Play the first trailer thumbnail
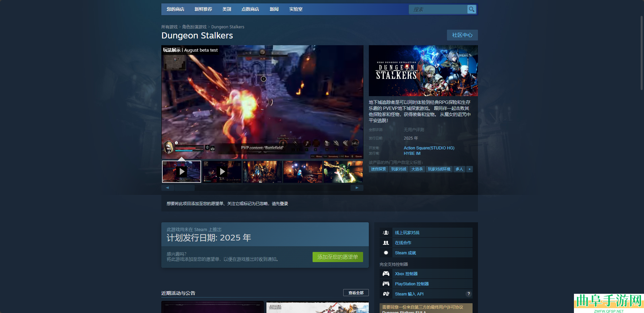This screenshot has width=644, height=313. (x=182, y=172)
